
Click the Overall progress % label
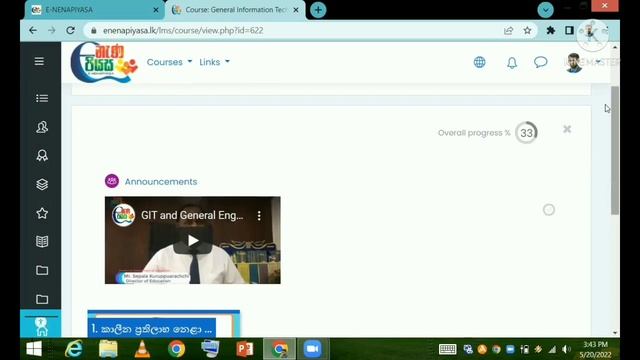(474, 133)
